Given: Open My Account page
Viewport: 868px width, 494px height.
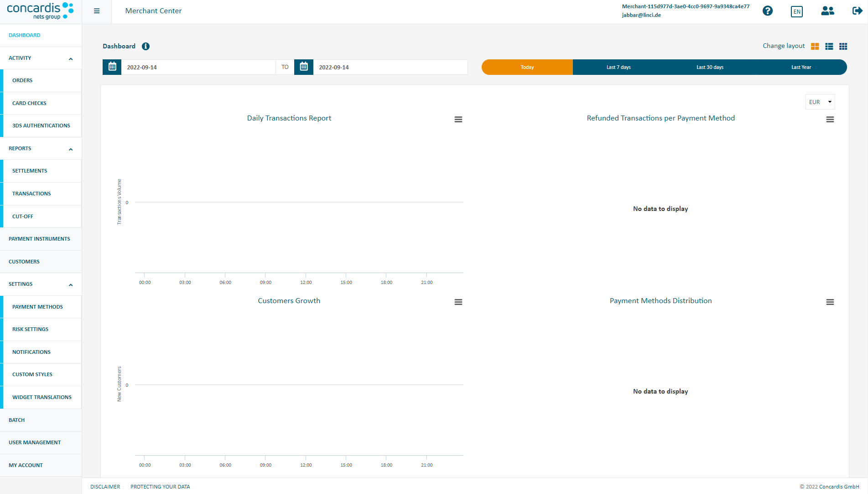Looking at the screenshot, I should tap(41, 465).
